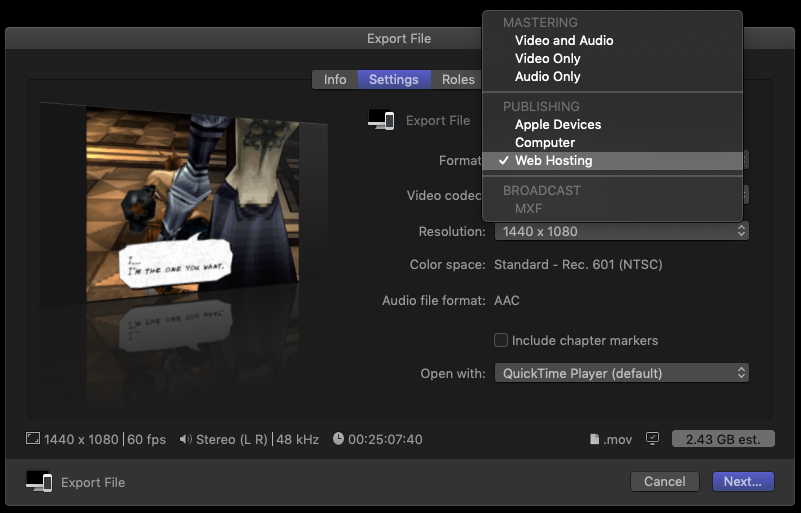Open the Resolution 1440 x 1080 dropdown
This screenshot has width=801, height=513.
pos(621,231)
